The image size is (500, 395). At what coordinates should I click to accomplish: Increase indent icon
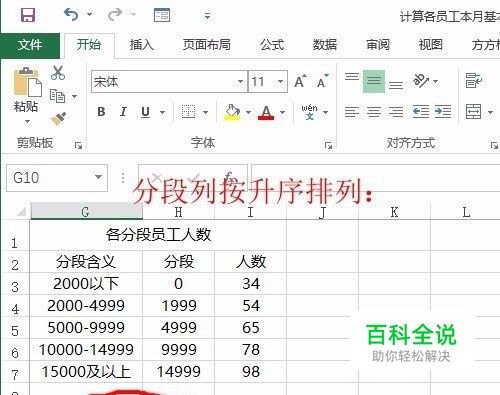[x=443, y=112]
